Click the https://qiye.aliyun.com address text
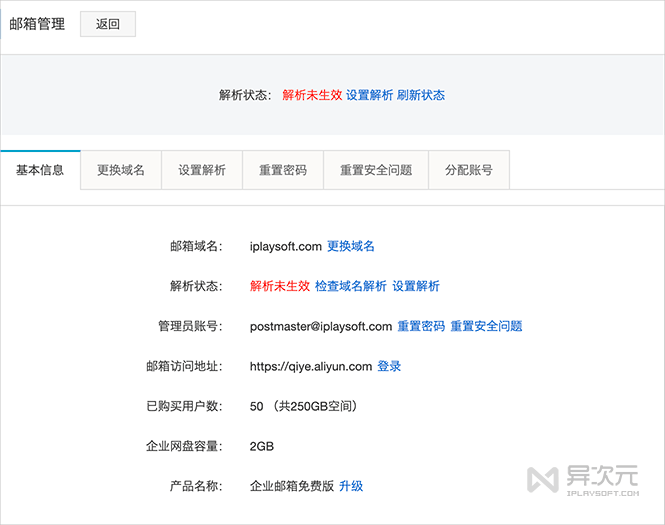665x525 pixels. 310,366
